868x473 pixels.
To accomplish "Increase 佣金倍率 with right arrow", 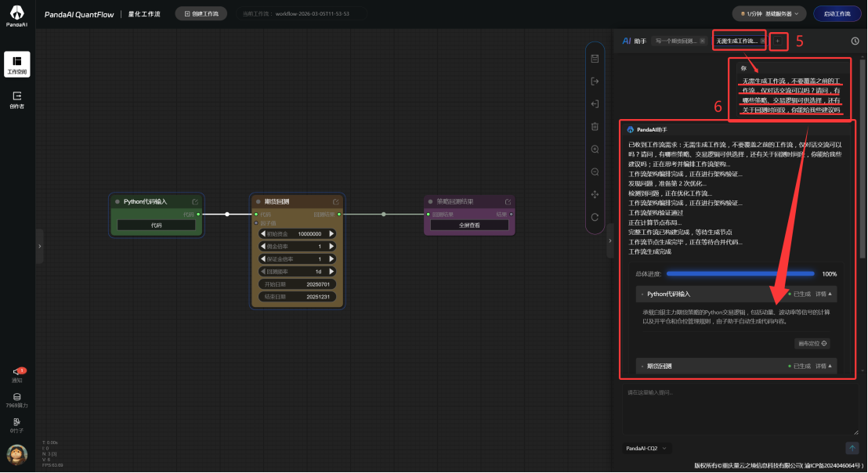I will click(x=331, y=246).
